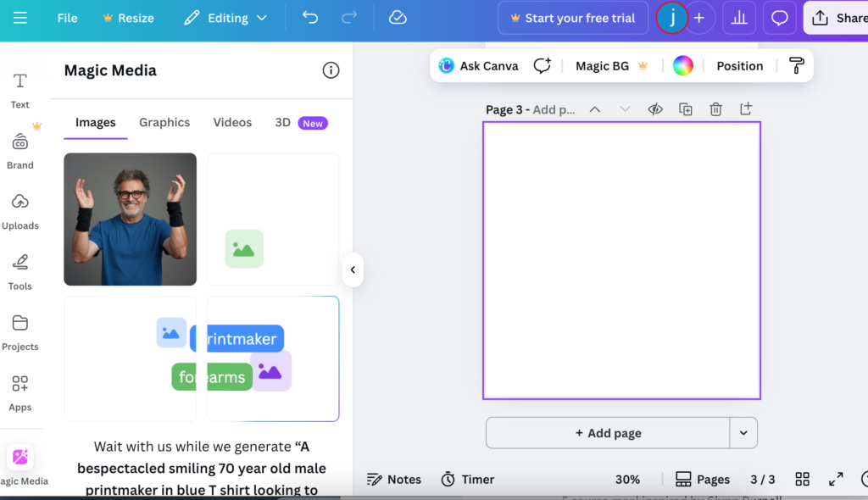Open the Uploads sidebar panel
This screenshot has height=500, width=868.
20,212
